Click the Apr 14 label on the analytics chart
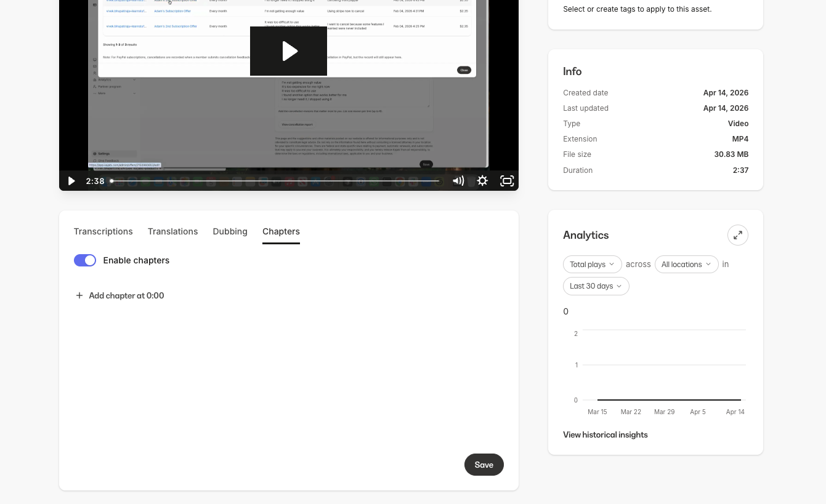 735,412
